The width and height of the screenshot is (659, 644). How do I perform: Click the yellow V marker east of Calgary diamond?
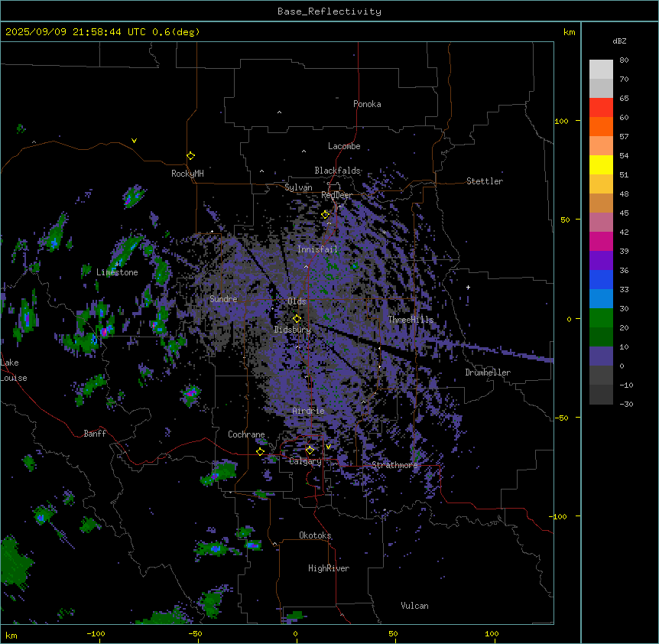click(328, 447)
